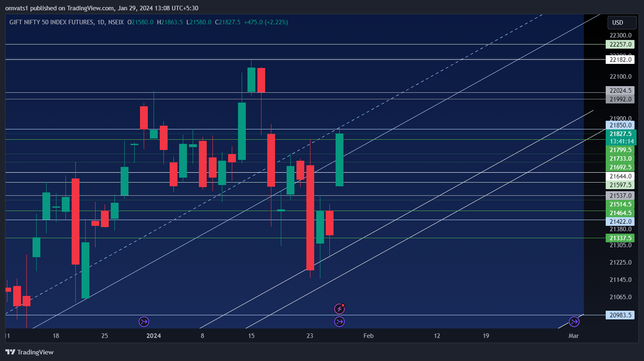
Task: Click the 15 date on time axis
Action: click(x=251, y=336)
